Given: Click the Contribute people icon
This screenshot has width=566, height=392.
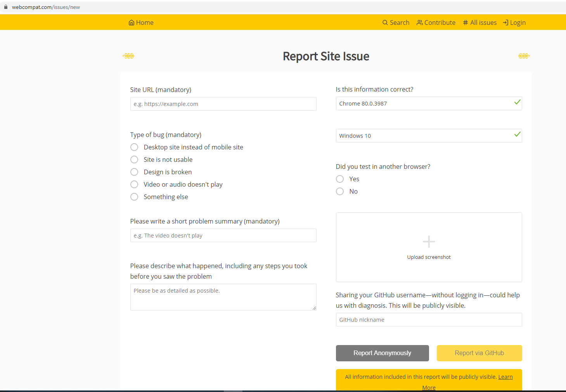Looking at the screenshot, I should click(420, 23).
